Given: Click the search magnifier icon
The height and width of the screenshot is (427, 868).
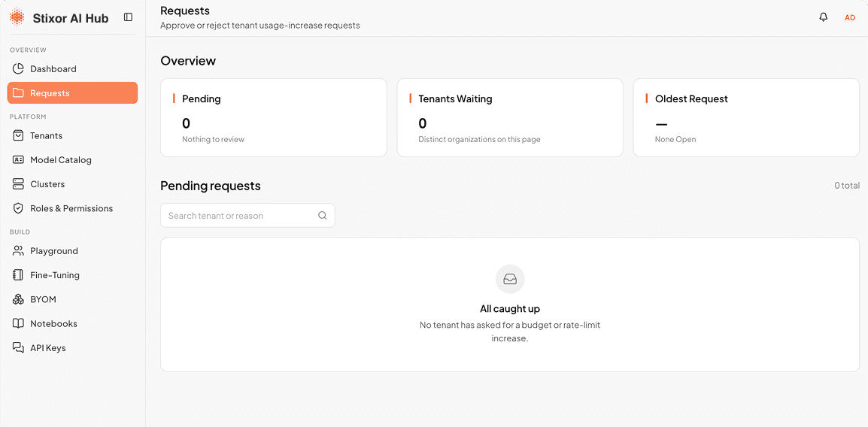Looking at the screenshot, I should [x=322, y=216].
